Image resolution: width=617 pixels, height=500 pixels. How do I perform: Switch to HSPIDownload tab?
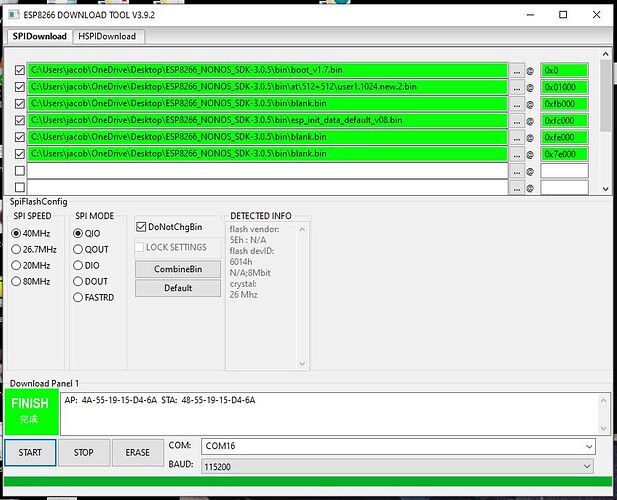coord(107,36)
